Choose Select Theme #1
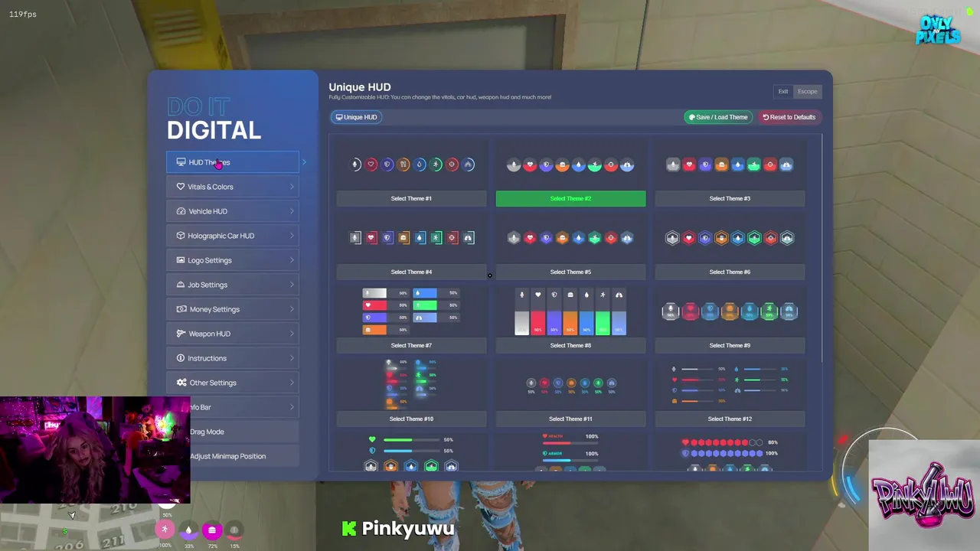Image resolution: width=980 pixels, height=551 pixels. (x=411, y=198)
